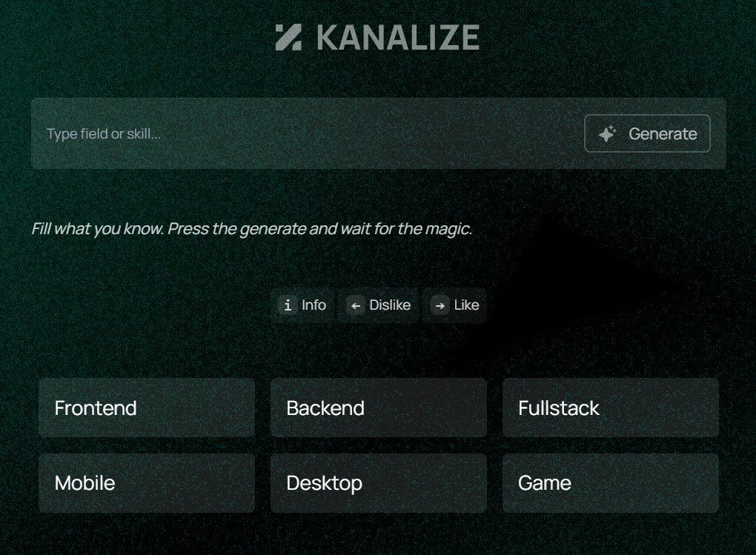
Task: Click the "i" info icon
Action: click(x=288, y=305)
